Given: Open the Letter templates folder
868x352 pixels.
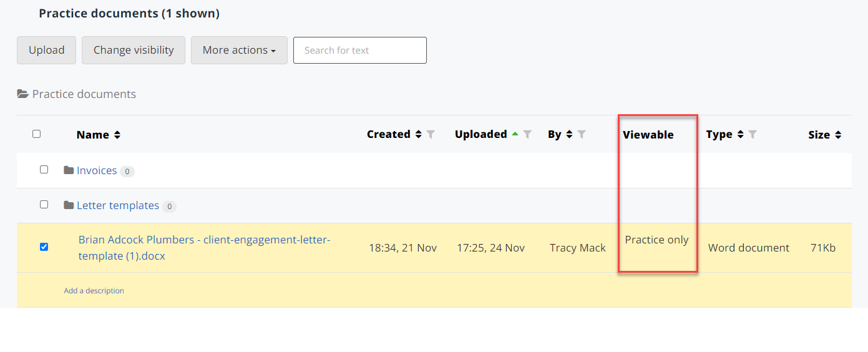Looking at the screenshot, I should tap(117, 205).
